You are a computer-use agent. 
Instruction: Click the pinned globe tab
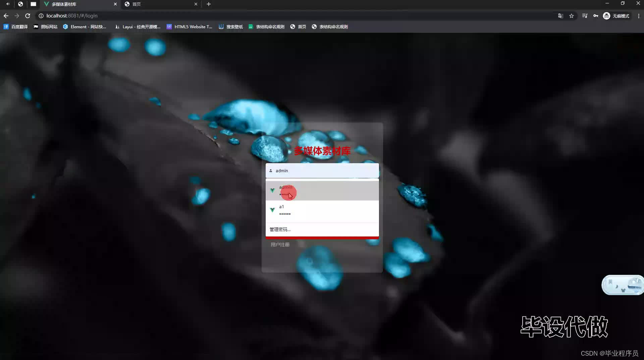point(20,4)
